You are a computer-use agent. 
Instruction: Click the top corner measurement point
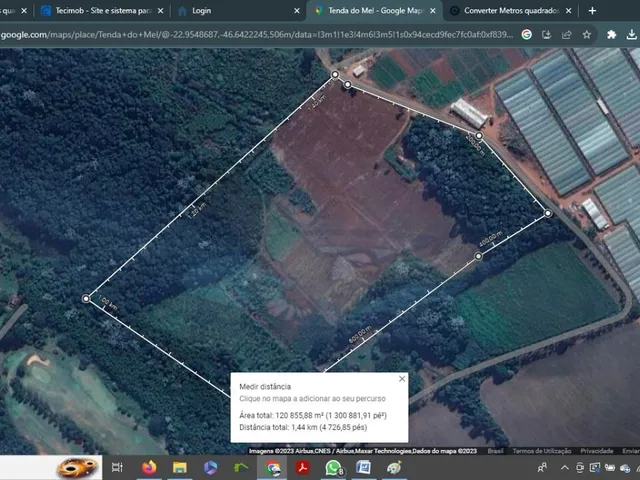[335, 74]
